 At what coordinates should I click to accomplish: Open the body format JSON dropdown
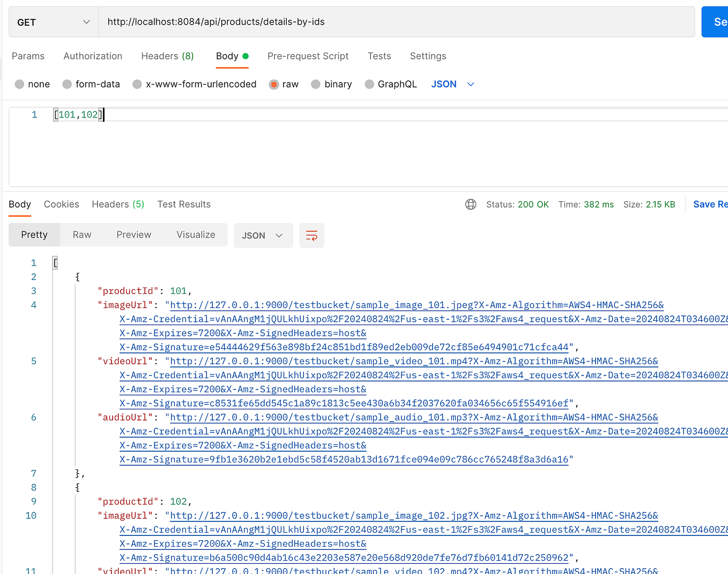[452, 84]
